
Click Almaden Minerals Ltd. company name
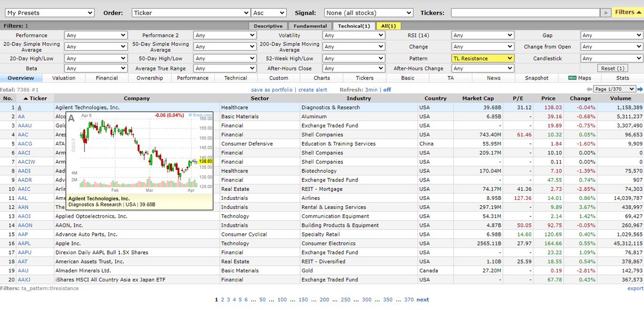(x=83, y=271)
